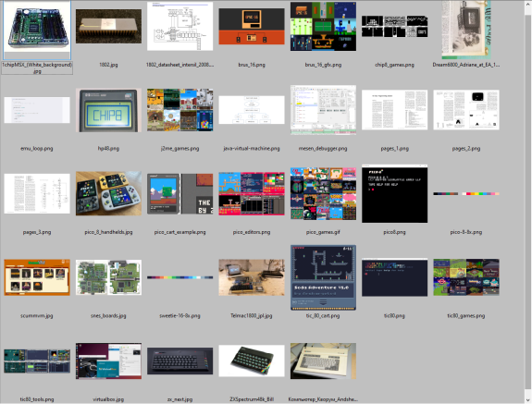Image resolution: width=532 pixels, height=404 pixels.
Task: Open the snes_boards.jpg thumbnail
Action: (x=108, y=277)
